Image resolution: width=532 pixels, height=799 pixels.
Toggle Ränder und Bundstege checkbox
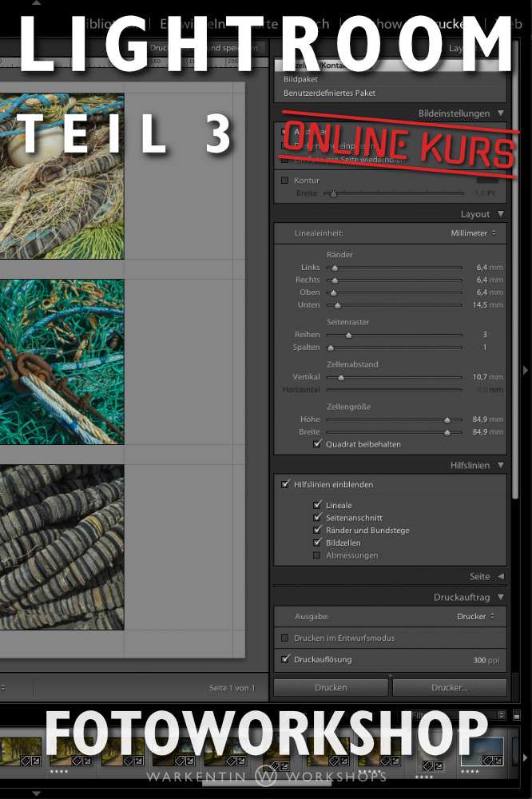point(317,530)
